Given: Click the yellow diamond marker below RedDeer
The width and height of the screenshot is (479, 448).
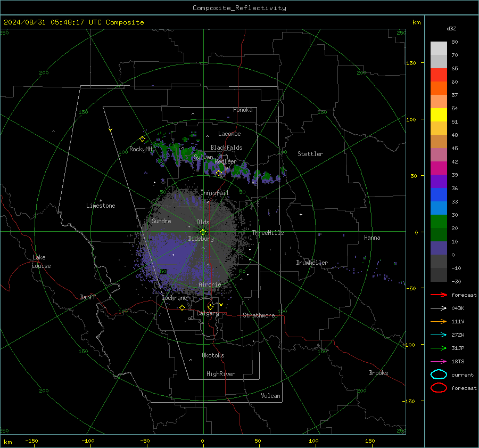Looking at the screenshot, I should click(219, 173).
